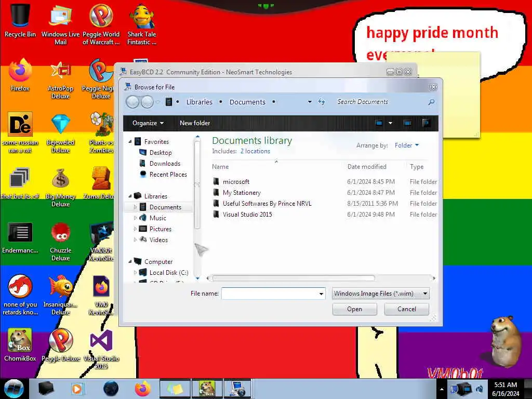
Task: Open Firefox from the desktop
Action: point(20,75)
